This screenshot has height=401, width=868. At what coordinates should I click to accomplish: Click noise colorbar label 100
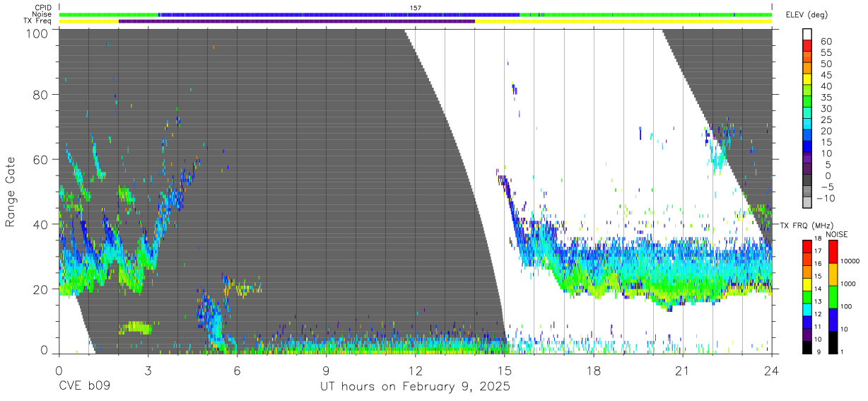847,307
